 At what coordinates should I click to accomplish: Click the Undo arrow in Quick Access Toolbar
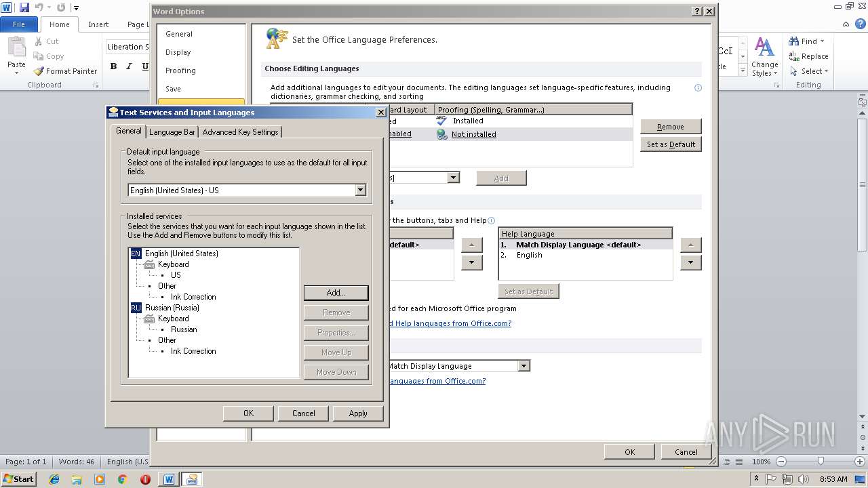tap(39, 7)
